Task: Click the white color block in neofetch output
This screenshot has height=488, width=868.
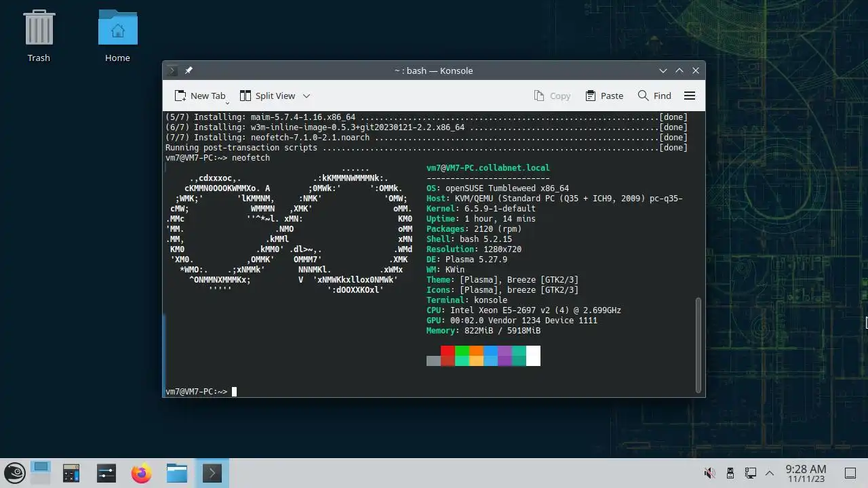Action: coord(533,356)
